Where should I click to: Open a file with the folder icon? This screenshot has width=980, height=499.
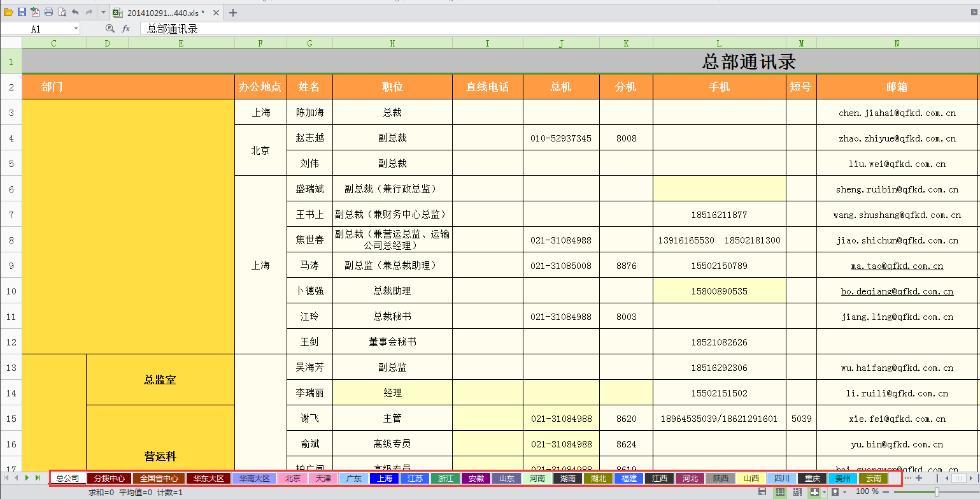coord(8,12)
